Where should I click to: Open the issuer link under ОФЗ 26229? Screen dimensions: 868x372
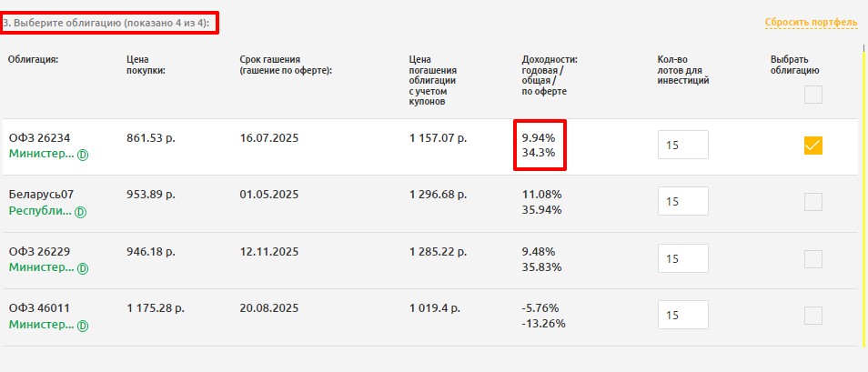pos(41,268)
